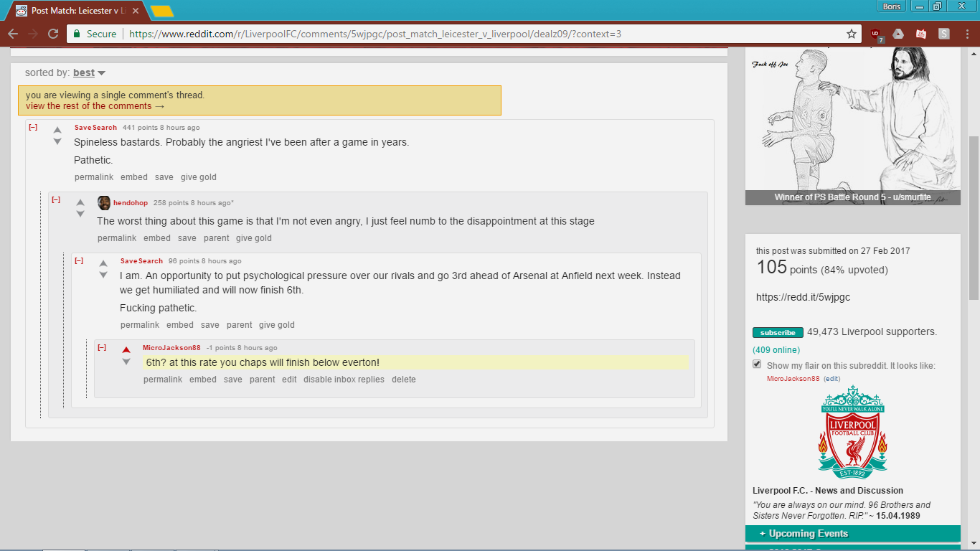Collapse SaveSearch's 96-point reply
Image resolution: width=980 pixels, height=551 pixels.
pyautogui.click(x=79, y=261)
